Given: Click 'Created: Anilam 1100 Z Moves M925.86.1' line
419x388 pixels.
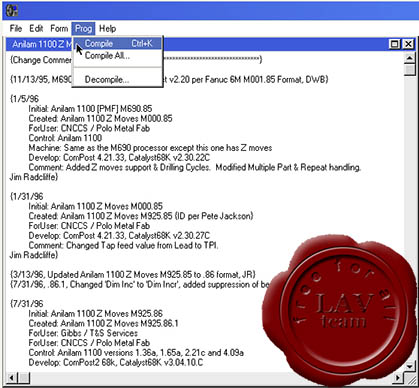Looking at the screenshot, I should tap(103, 323).
